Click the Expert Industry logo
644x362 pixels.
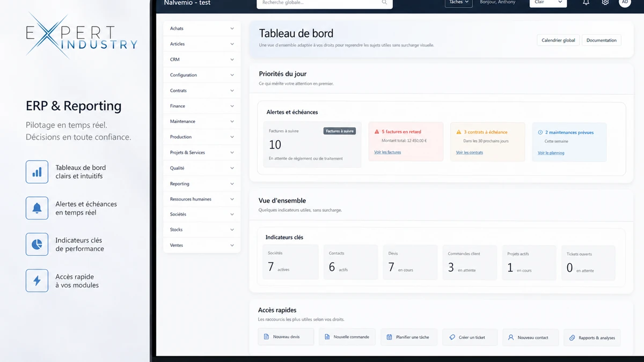[80, 36]
